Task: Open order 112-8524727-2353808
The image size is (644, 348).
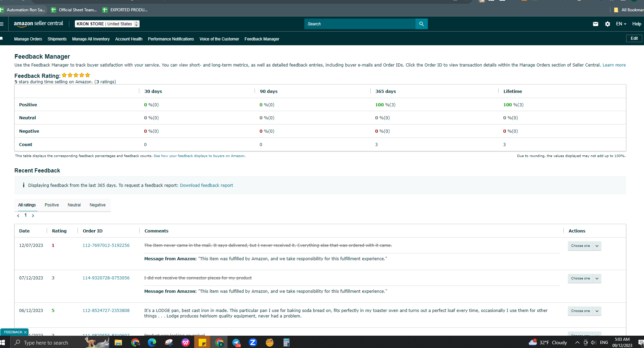Action: [106, 311]
